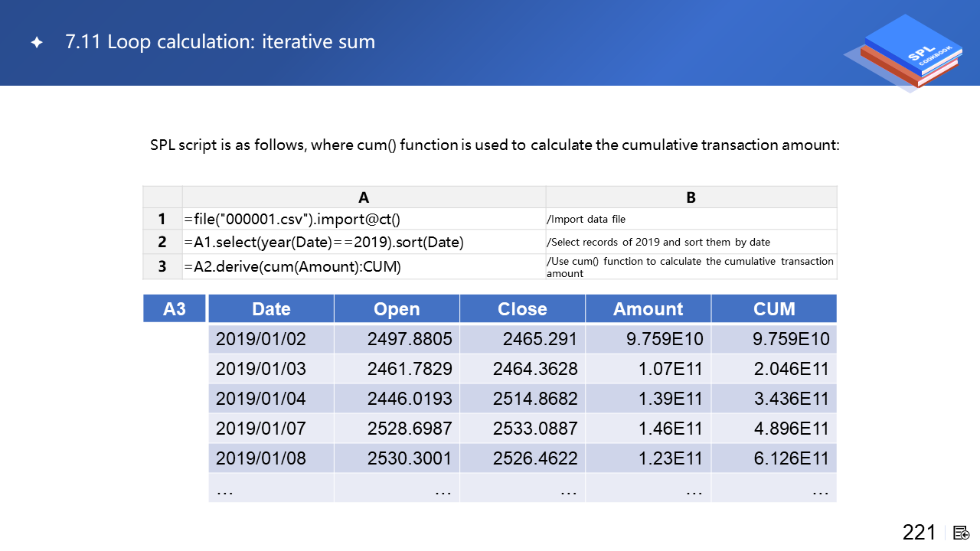The width and height of the screenshot is (980, 551).
Task: Click the Date column header
Action: point(271,309)
